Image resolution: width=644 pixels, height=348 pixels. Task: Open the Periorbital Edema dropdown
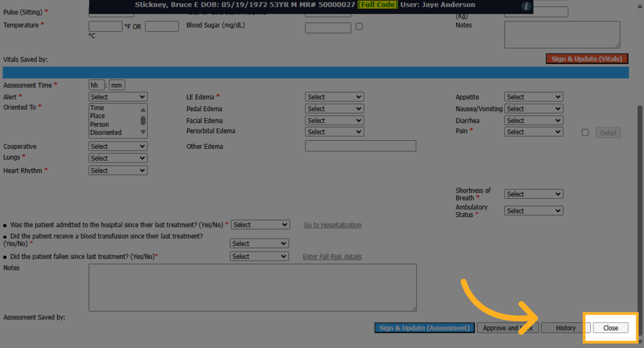tap(334, 132)
